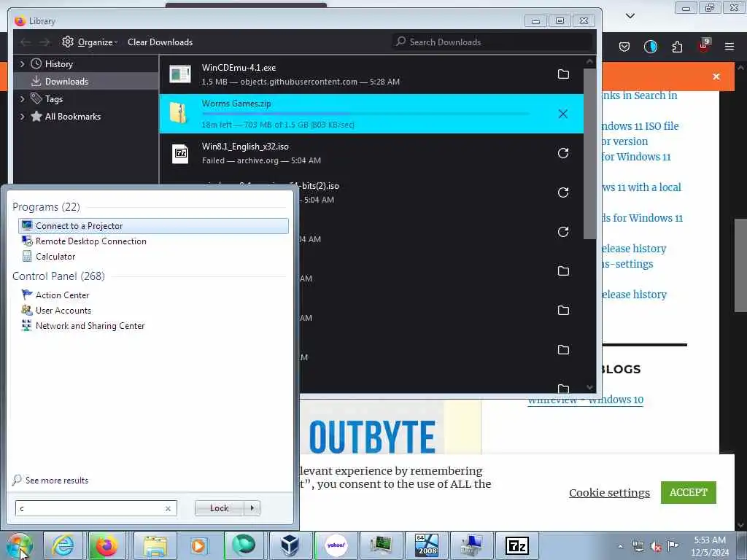Open containing folder for WinCDEmu-4.1.exe

(563, 74)
